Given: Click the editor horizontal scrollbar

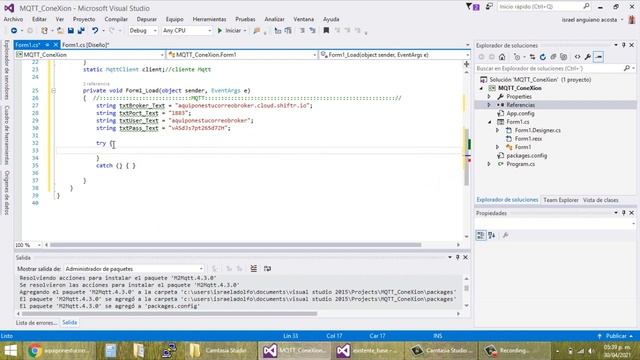Looking at the screenshot, I should click(x=236, y=245).
